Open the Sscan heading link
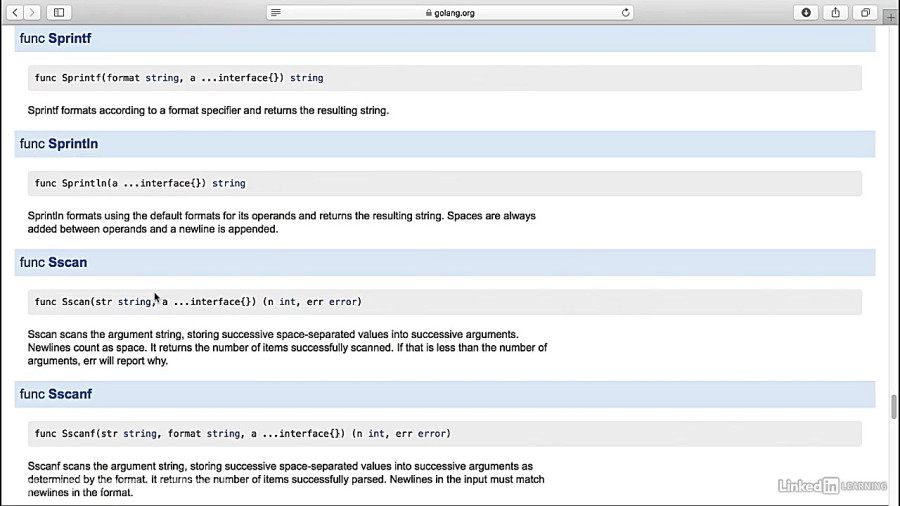Viewport: 900px width, 506px height. pyautogui.click(x=68, y=262)
